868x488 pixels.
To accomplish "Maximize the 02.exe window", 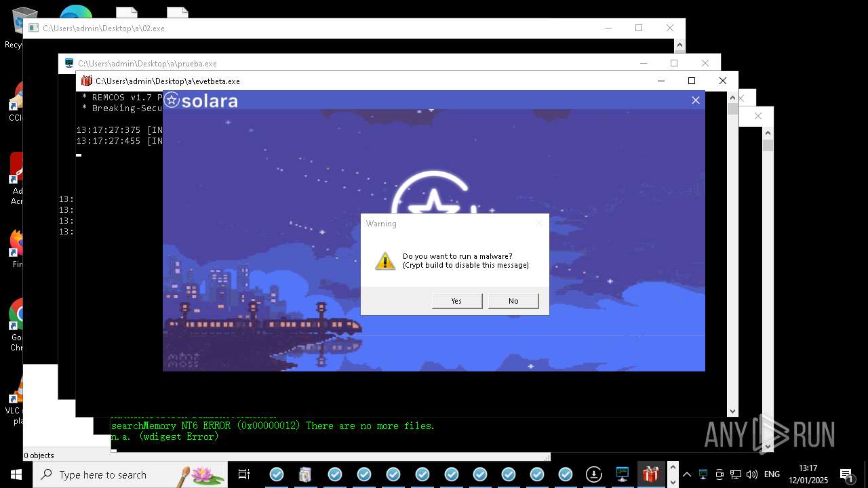I will click(639, 28).
